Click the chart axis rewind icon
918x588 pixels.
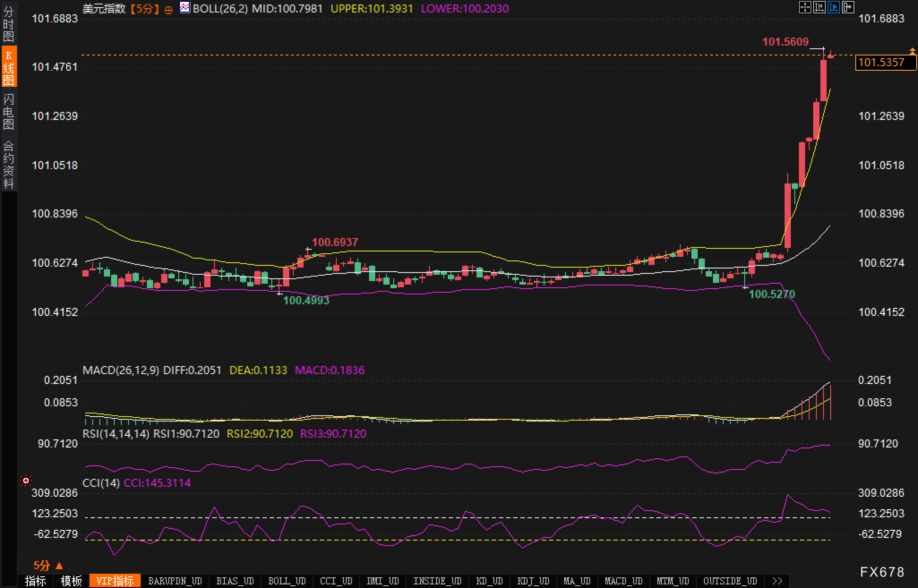click(819, 8)
